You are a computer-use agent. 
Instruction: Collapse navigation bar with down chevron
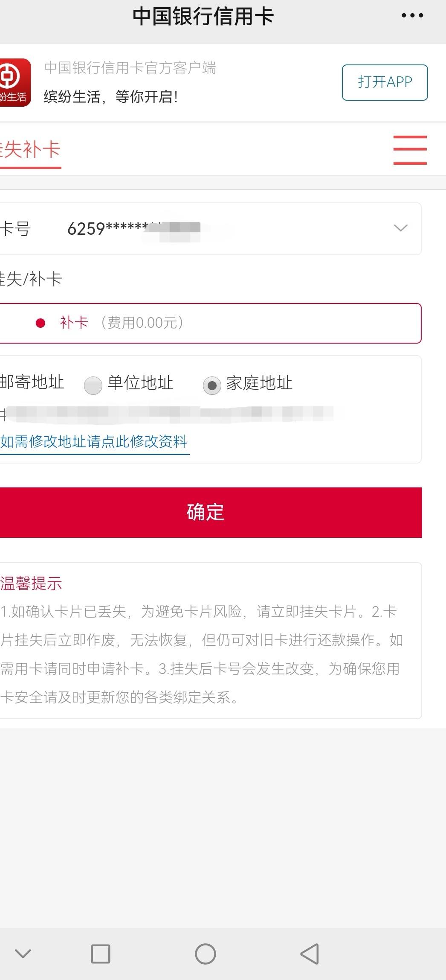pyautogui.click(x=23, y=954)
